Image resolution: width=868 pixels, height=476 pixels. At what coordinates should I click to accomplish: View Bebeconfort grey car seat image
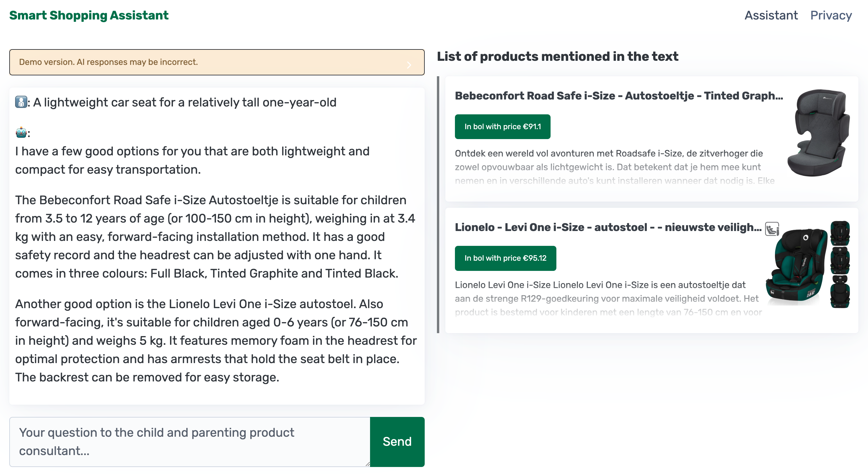coord(819,133)
